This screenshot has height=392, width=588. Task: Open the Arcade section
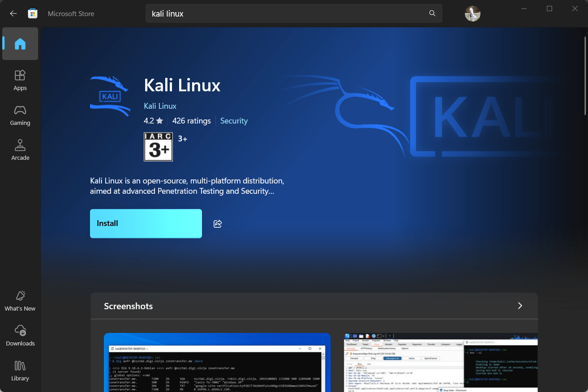pyautogui.click(x=20, y=150)
